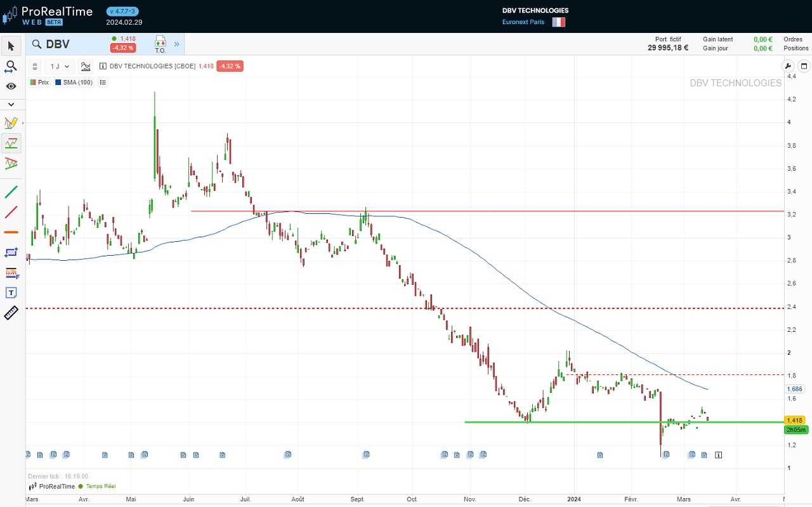812x507 pixels.
Task: Click the Positions label
Action: click(x=796, y=48)
